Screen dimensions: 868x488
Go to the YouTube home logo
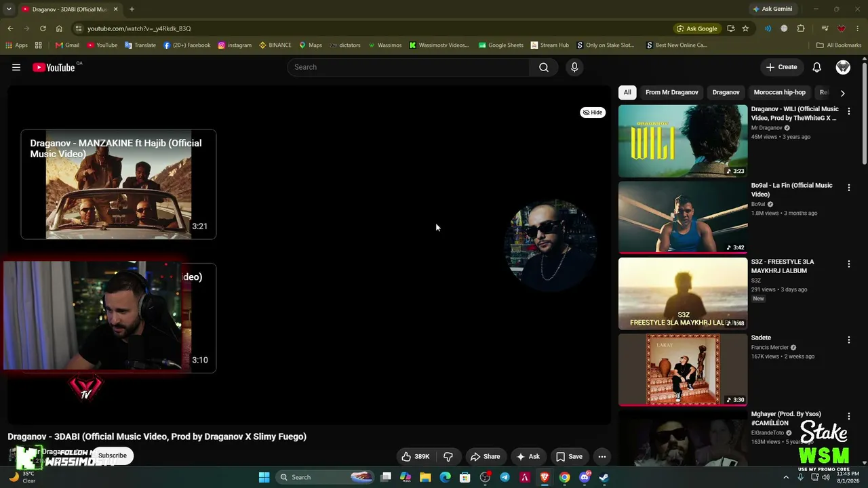(x=54, y=67)
